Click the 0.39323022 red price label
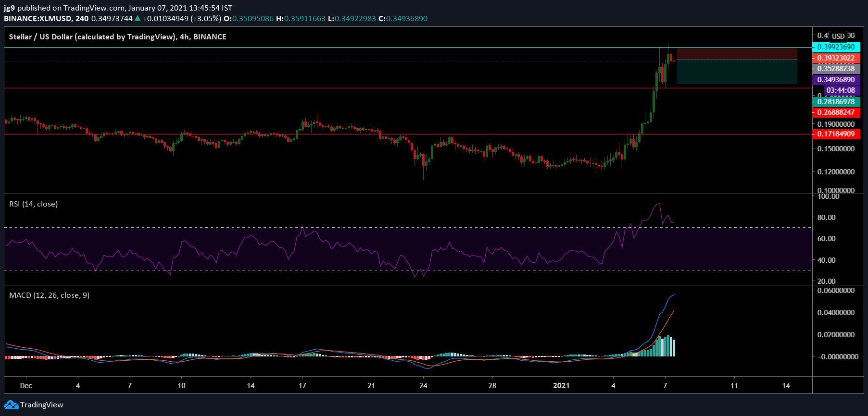Viewport: 868px width, 416px height. pyautogui.click(x=836, y=58)
